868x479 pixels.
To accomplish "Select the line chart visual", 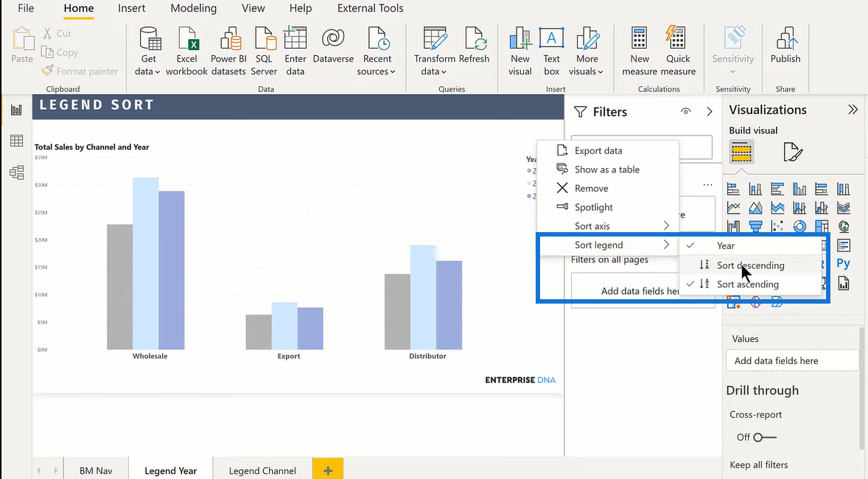I will click(733, 208).
